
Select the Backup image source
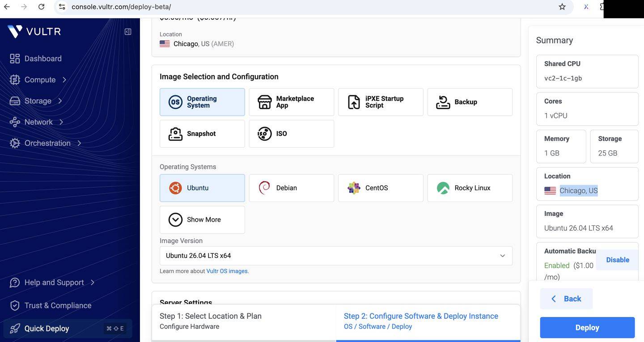470,102
